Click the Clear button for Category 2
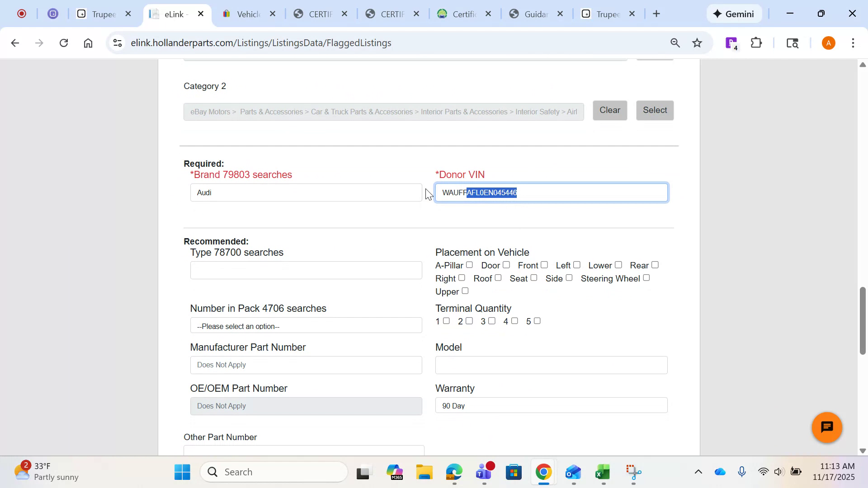Screen dimensions: 868x488 click(610, 110)
